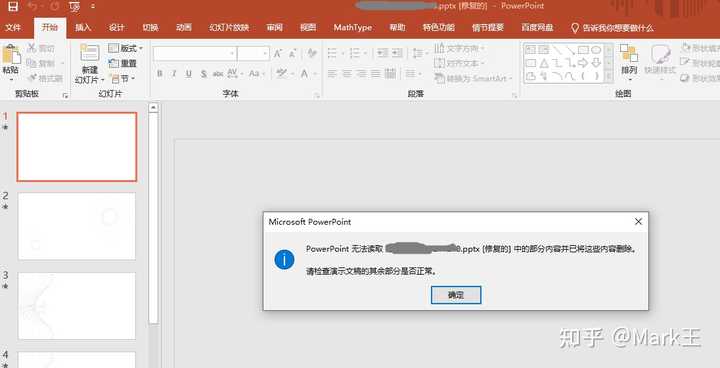Toggle Align Right in paragraph group
Viewport: 720px width, 368px height.
[362, 74]
